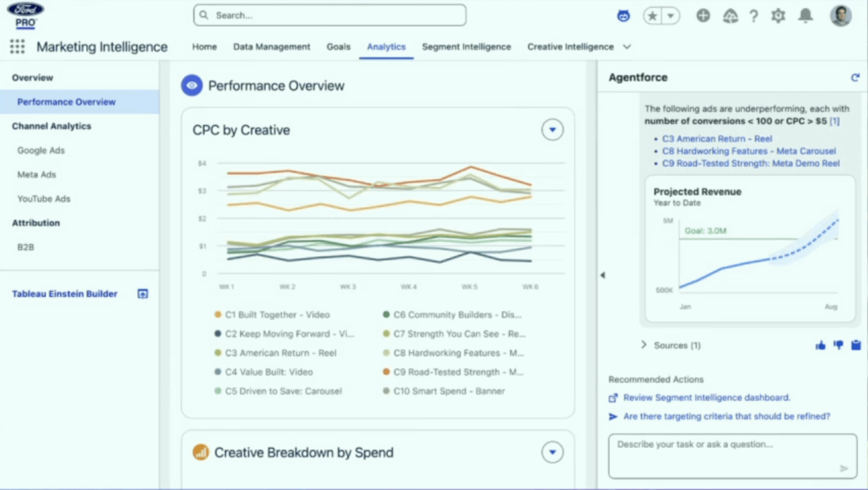Toggle C9 Road-Tested Strength legend entry
This screenshot has width=868, height=490.
(453, 372)
